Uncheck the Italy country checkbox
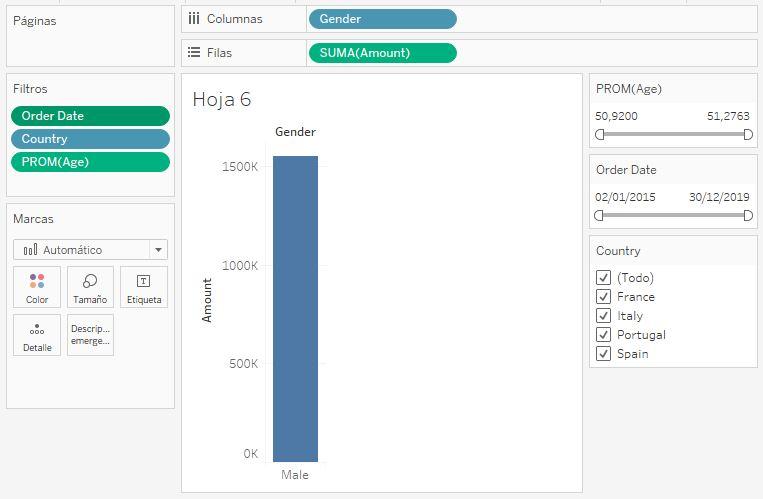 pos(603,316)
